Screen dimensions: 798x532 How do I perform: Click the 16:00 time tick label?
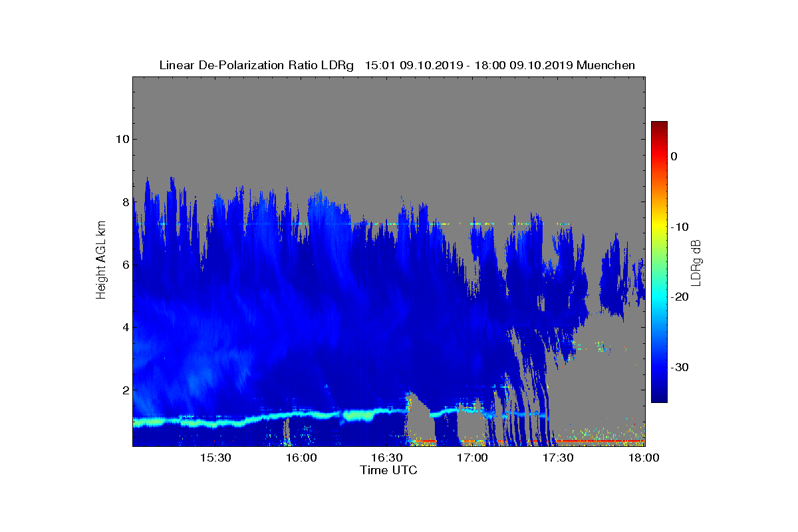coord(301,458)
